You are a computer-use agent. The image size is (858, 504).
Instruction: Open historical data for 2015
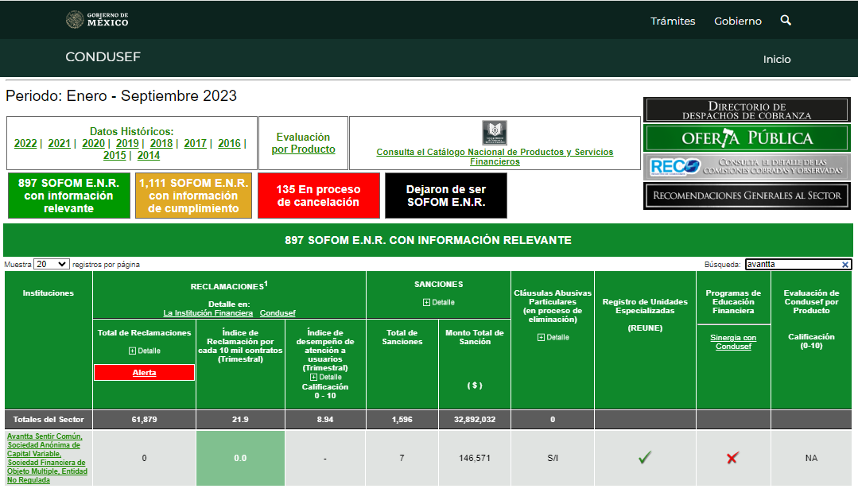tap(115, 156)
